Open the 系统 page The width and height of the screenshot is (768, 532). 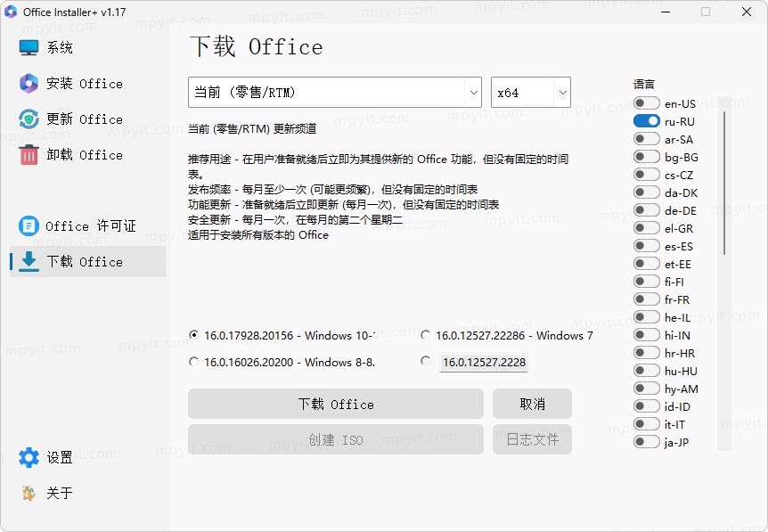[87, 47]
